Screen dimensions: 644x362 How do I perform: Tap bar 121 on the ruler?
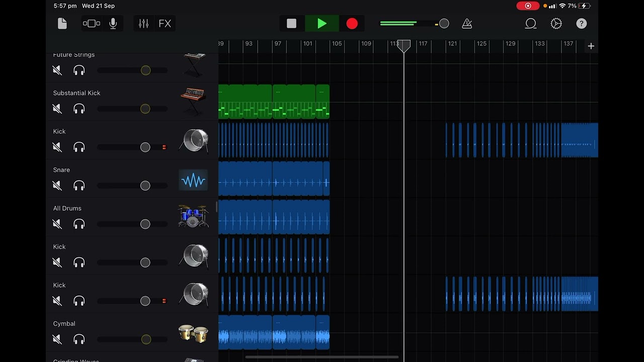click(452, 44)
